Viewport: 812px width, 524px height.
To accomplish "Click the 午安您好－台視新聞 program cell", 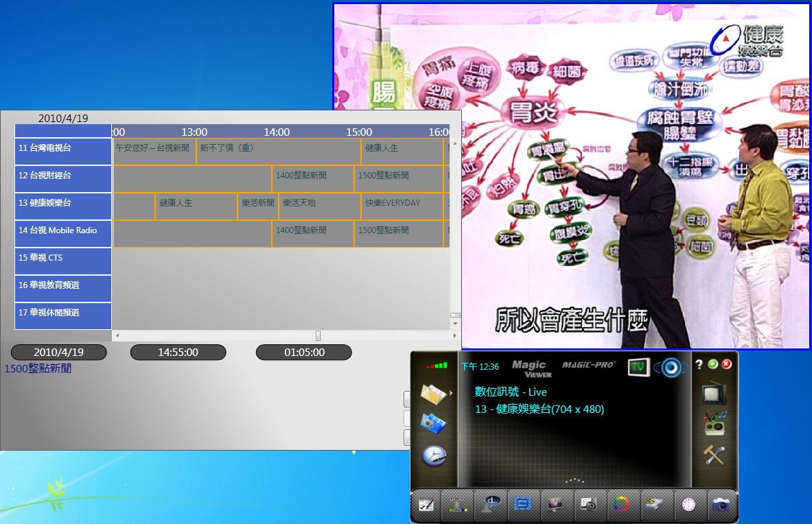I will pyautogui.click(x=154, y=152).
